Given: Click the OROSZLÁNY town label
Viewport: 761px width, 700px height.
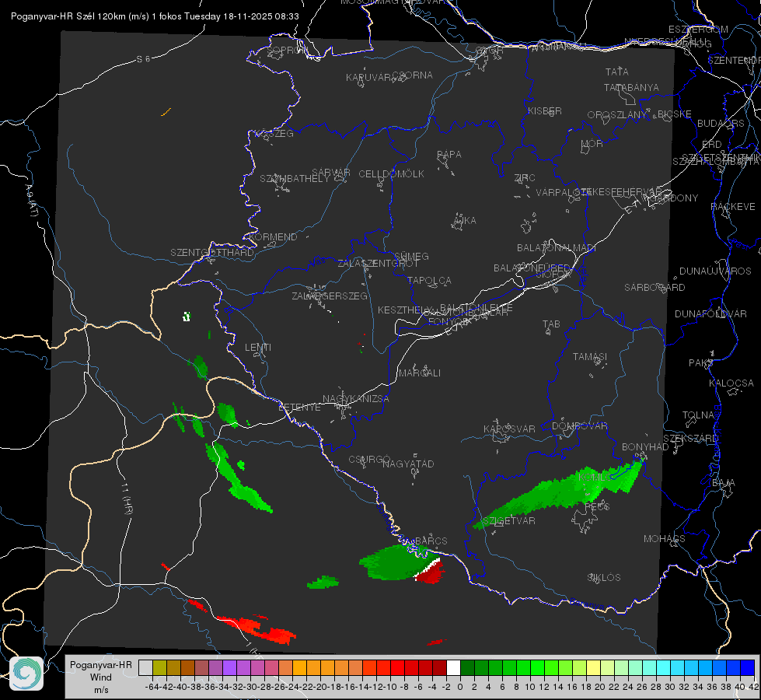Looking at the screenshot, I should [617, 115].
